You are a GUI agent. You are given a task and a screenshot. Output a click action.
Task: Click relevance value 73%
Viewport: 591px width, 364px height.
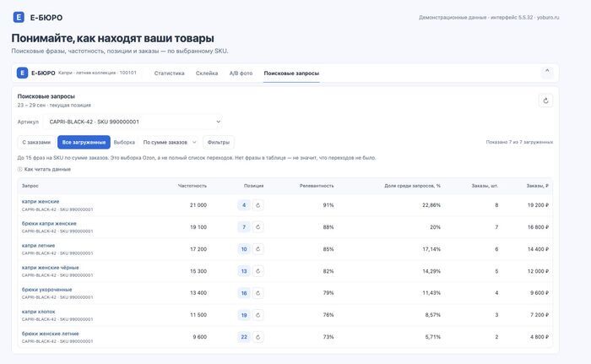click(x=328, y=337)
